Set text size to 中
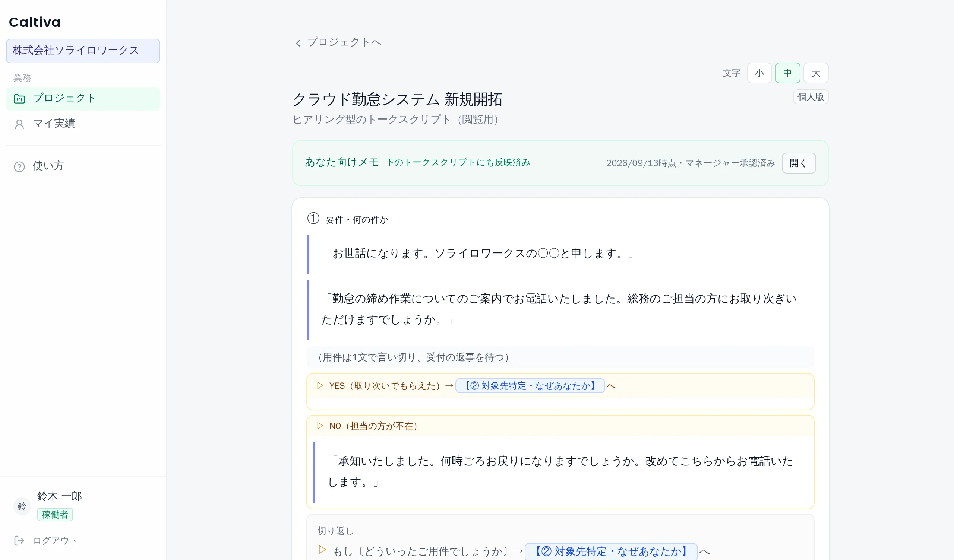This screenshot has height=560, width=954. [787, 73]
